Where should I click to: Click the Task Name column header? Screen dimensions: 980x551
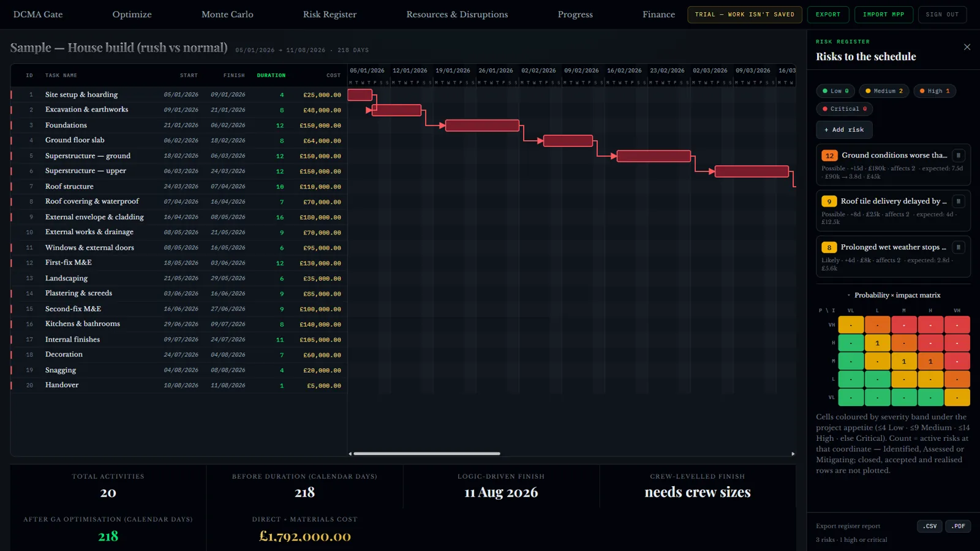(x=61, y=75)
